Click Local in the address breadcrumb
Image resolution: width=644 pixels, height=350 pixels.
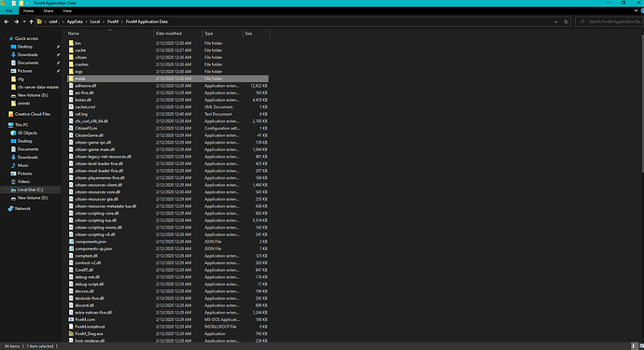coord(95,21)
